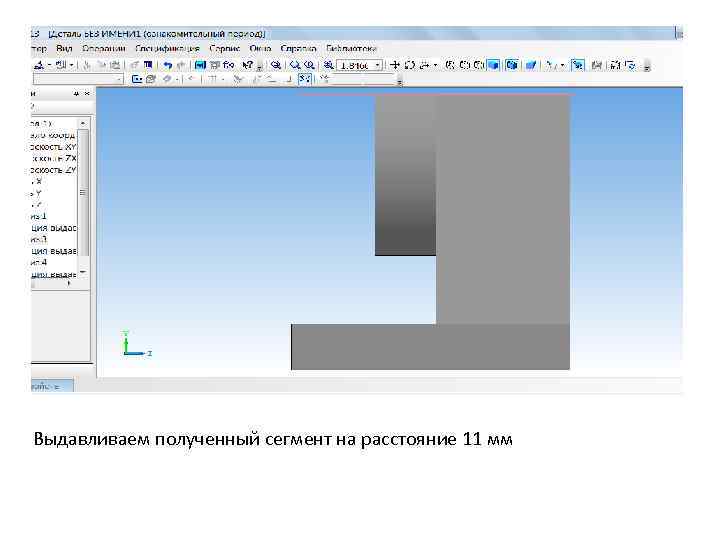Open the Вид menu
Viewport: 720px width, 540px height.
[x=64, y=48]
